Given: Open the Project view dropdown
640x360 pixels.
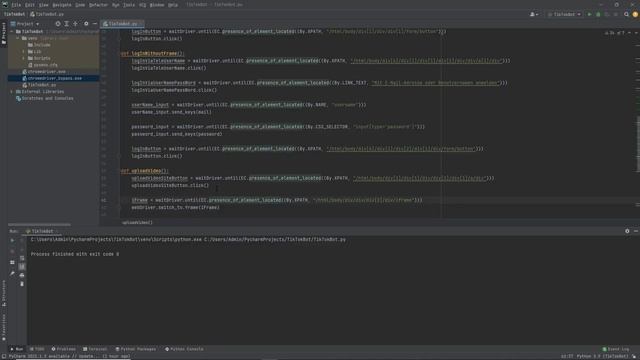Looking at the screenshot, I should point(25,24).
